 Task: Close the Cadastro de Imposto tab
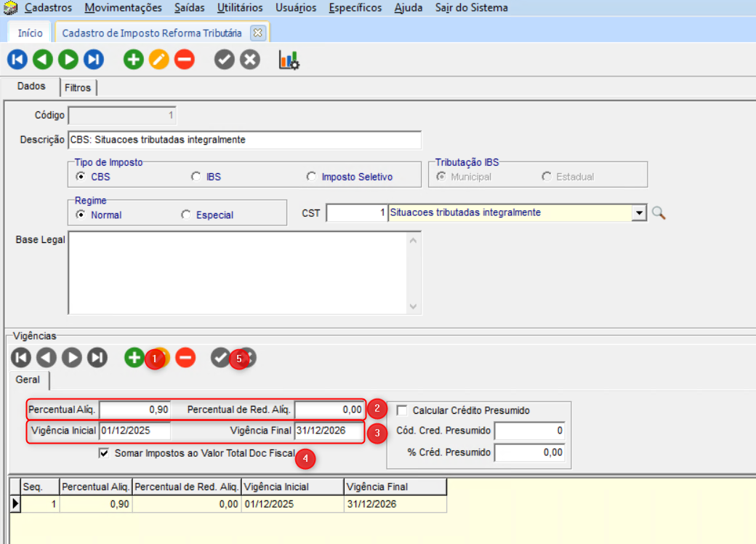pyautogui.click(x=257, y=33)
